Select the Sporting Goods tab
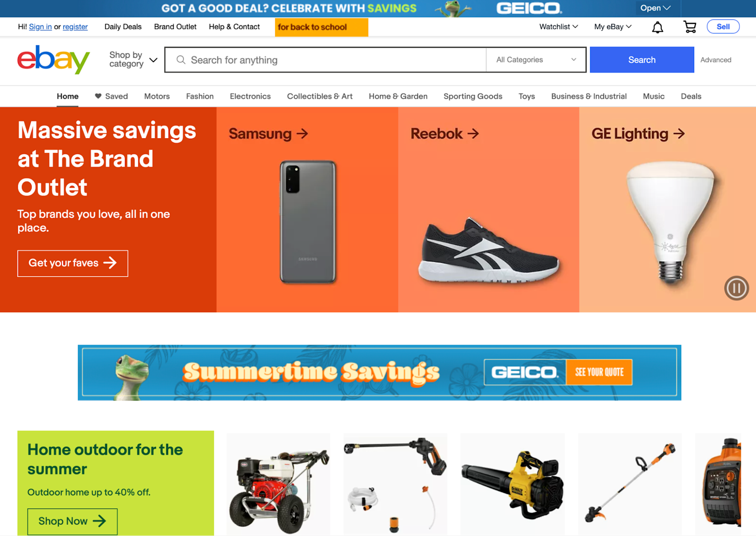This screenshot has width=756, height=536. pyautogui.click(x=473, y=96)
